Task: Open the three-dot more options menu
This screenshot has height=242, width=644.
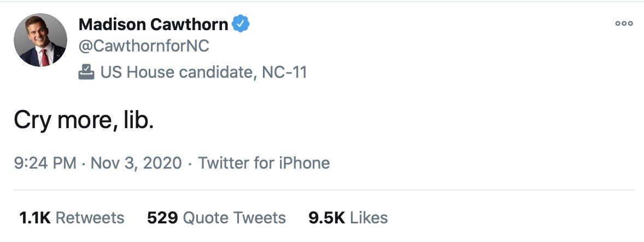Action: pos(624,24)
